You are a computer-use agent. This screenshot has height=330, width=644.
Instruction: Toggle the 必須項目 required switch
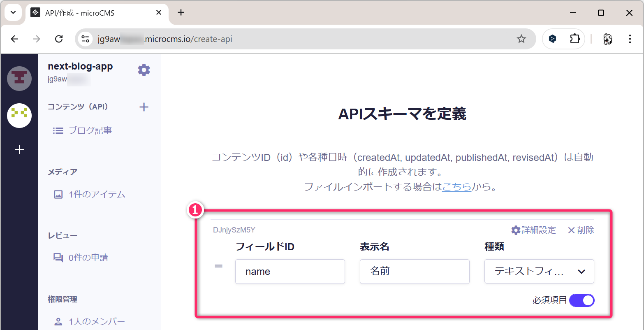tap(581, 300)
